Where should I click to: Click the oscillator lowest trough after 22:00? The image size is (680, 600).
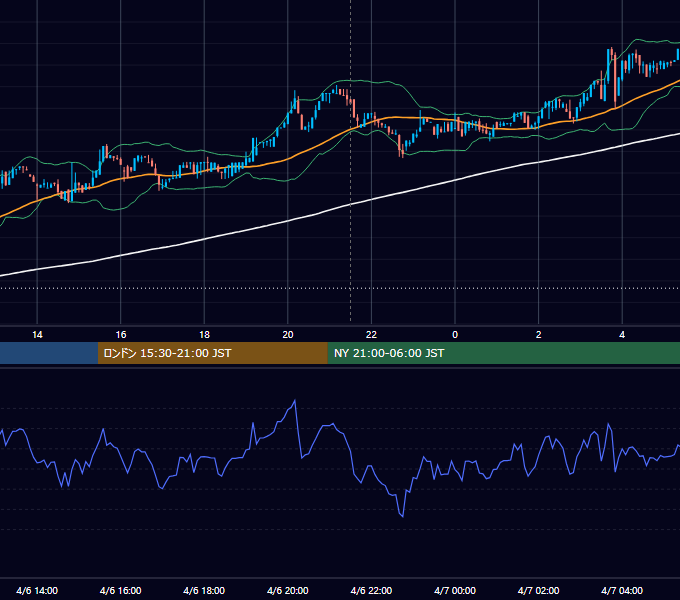click(x=403, y=516)
